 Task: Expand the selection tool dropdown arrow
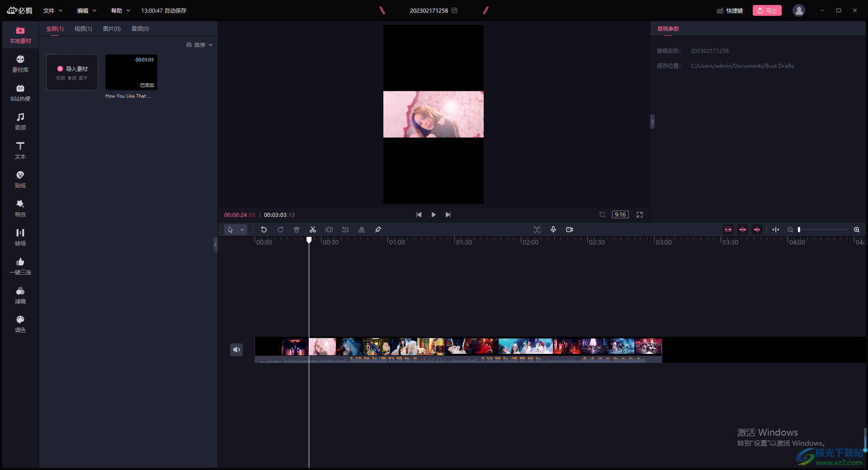click(242, 230)
